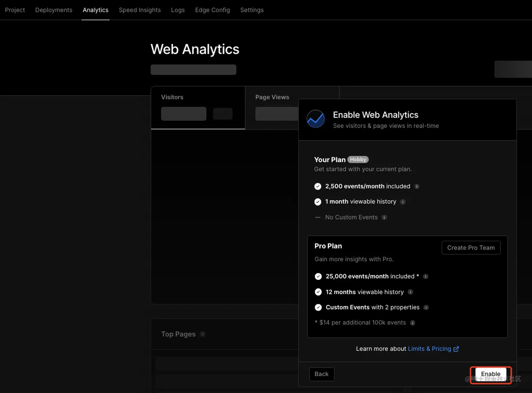Viewport: 532px width, 393px height.
Task: Click info icon next to $14 per additional 100k events
Action: 412,323
